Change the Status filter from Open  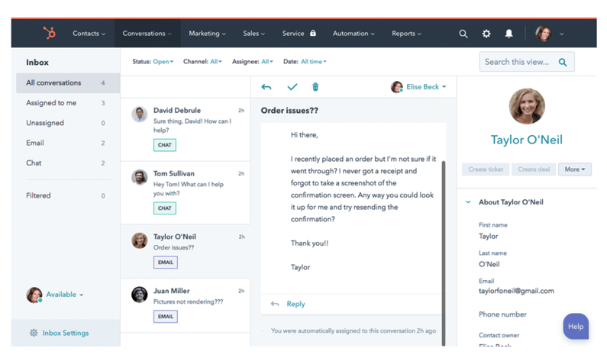click(163, 62)
